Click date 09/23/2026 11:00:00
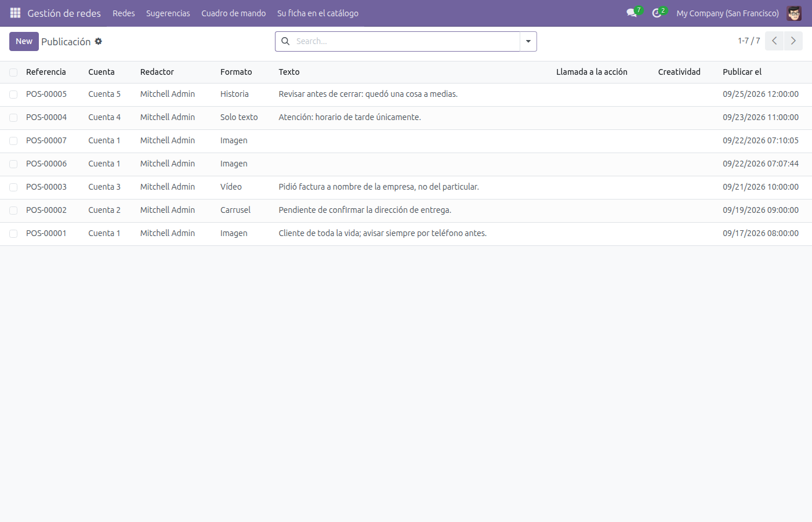Viewport: 812px width, 522px height. pyautogui.click(x=760, y=117)
